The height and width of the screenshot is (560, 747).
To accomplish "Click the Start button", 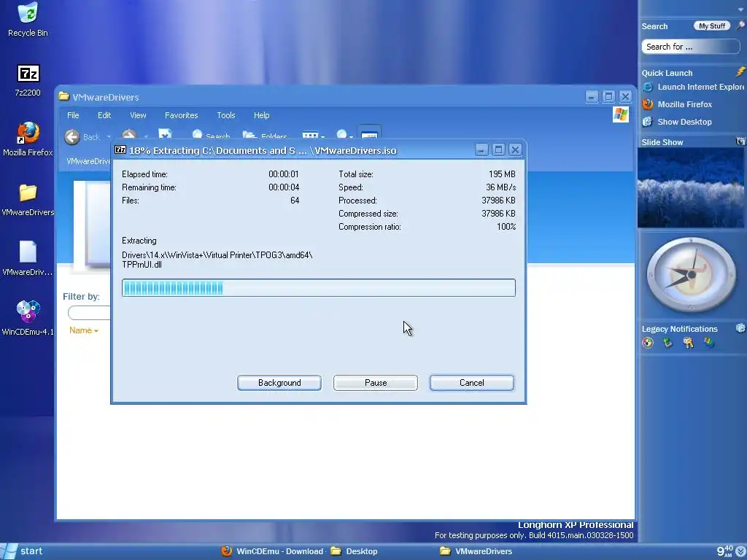I will tap(23, 551).
